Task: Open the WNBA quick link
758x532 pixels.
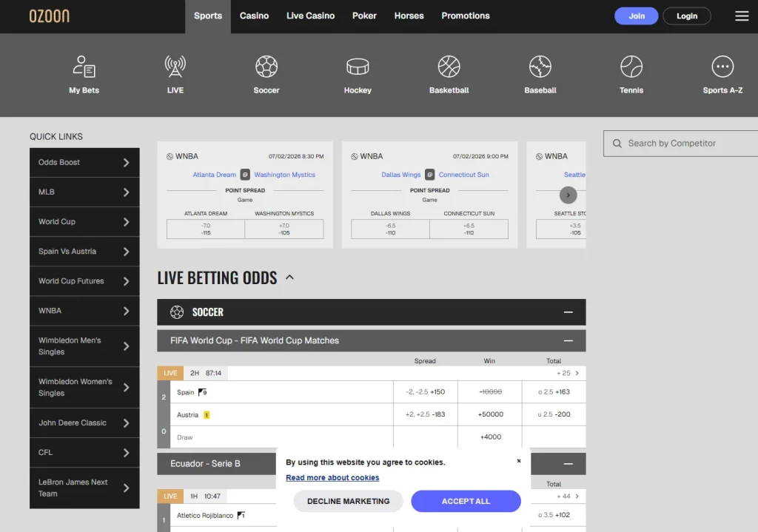Action: click(84, 312)
